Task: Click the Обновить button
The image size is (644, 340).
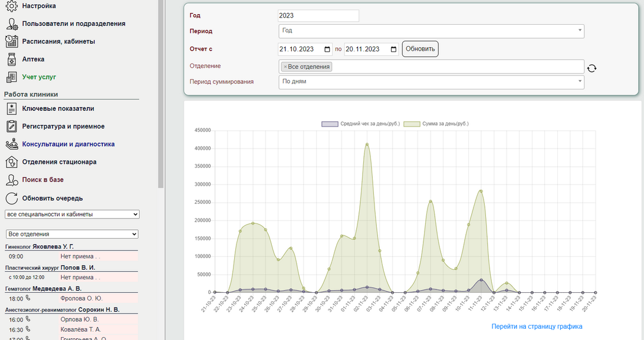Action: point(420,49)
